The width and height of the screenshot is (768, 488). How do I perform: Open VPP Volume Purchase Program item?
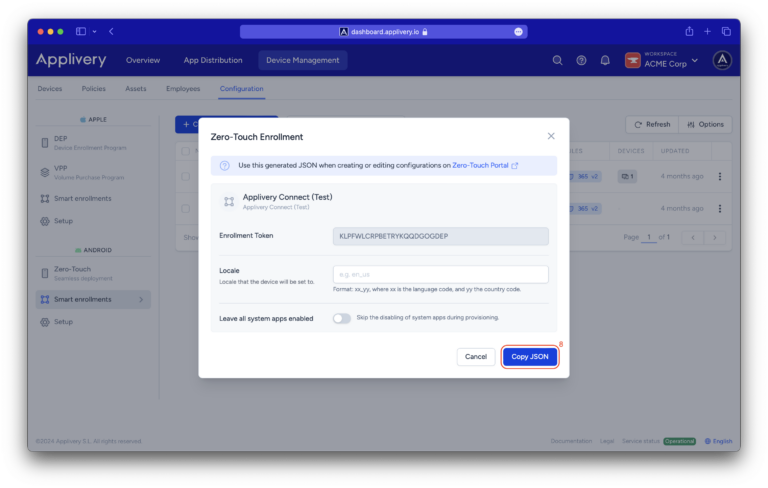93,172
